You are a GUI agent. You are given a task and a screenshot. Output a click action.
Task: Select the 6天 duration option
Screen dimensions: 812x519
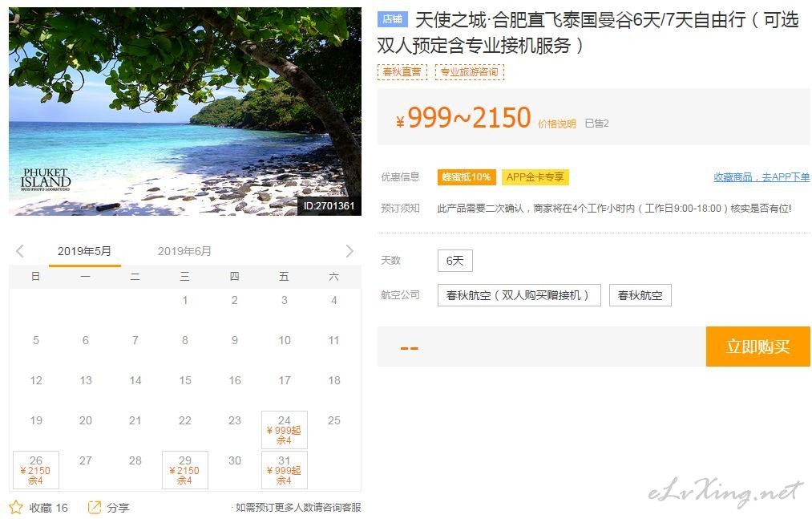coord(455,260)
